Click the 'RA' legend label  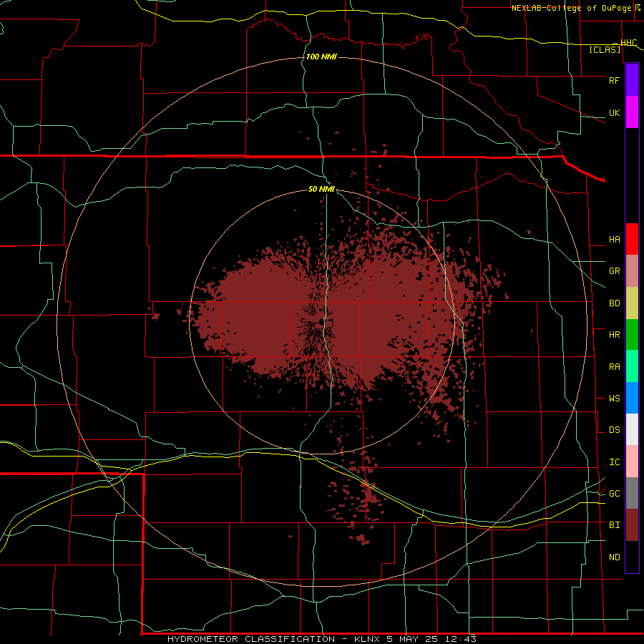point(614,367)
